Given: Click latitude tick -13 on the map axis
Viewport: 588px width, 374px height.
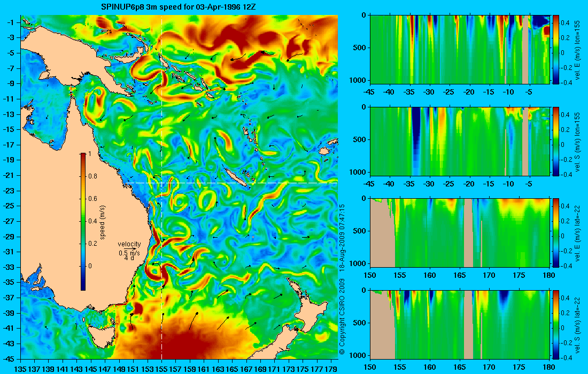Looking at the screenshot, I should pos(9,114).
